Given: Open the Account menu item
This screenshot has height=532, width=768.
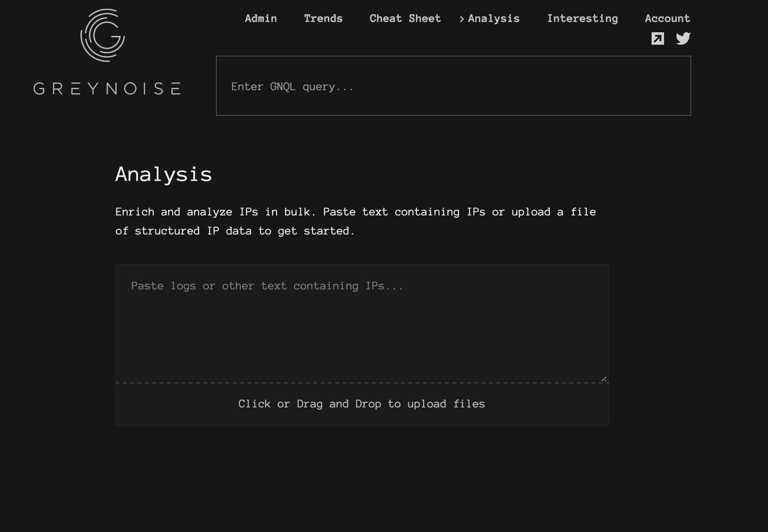Looking at the screenshot, I should click(x=668, y=19).
